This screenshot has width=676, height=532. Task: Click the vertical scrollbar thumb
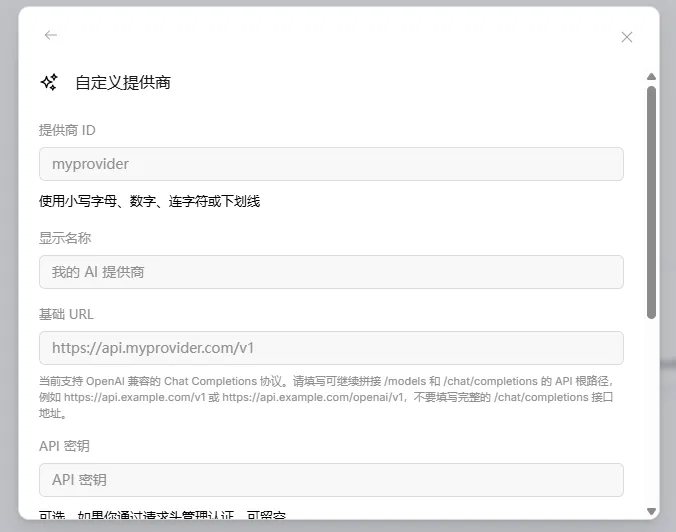[x=651, y=203]
